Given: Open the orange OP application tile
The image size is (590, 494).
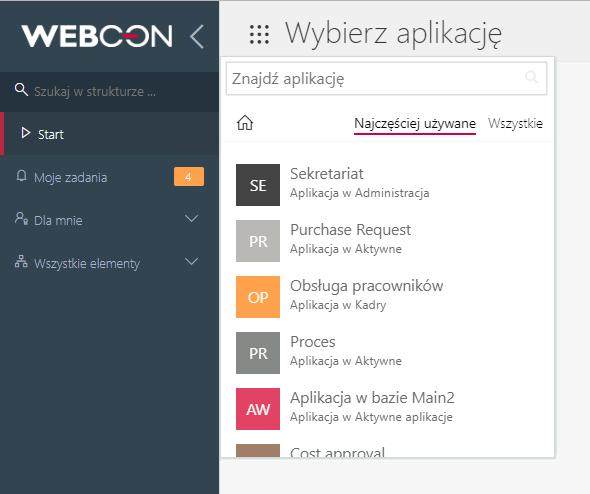Looking at the screenshot, I should click(x=258, y=297).
